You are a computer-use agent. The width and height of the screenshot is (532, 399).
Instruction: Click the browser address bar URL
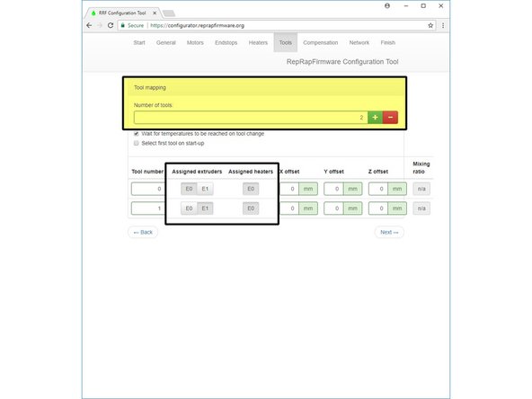tap(197, 25)
